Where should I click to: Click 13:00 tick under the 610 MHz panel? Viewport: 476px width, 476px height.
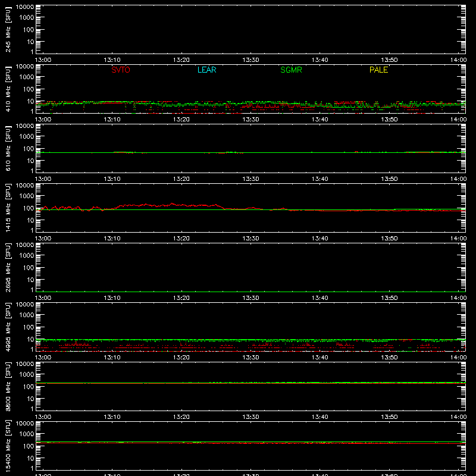click(43, 179)
